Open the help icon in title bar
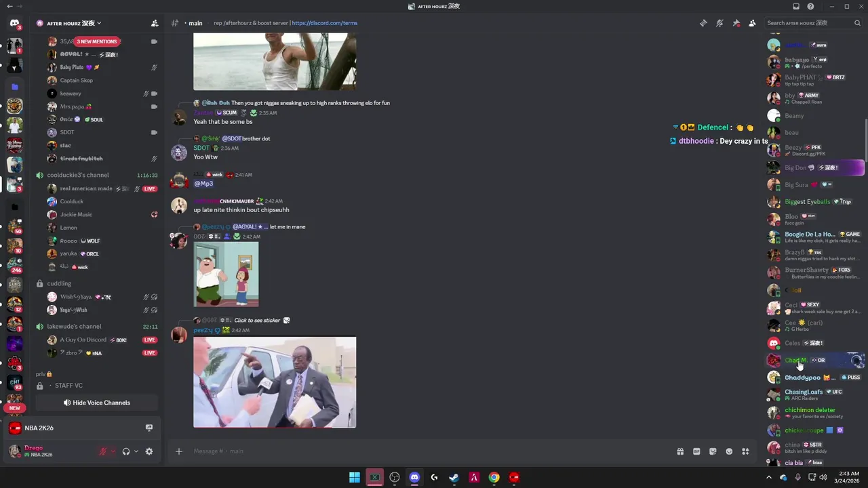Screen dimensions: 868x488 [810, 6]
